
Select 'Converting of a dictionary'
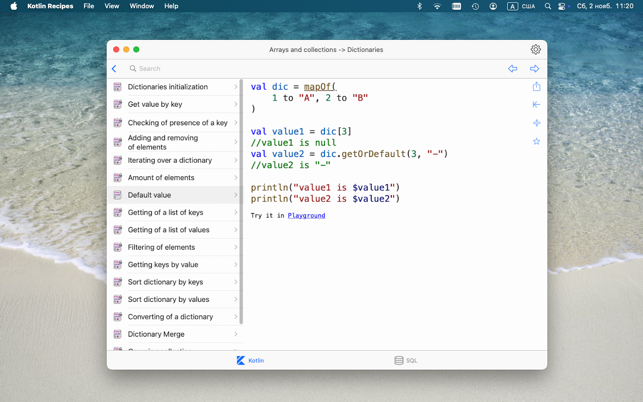(x=176, y=317)
